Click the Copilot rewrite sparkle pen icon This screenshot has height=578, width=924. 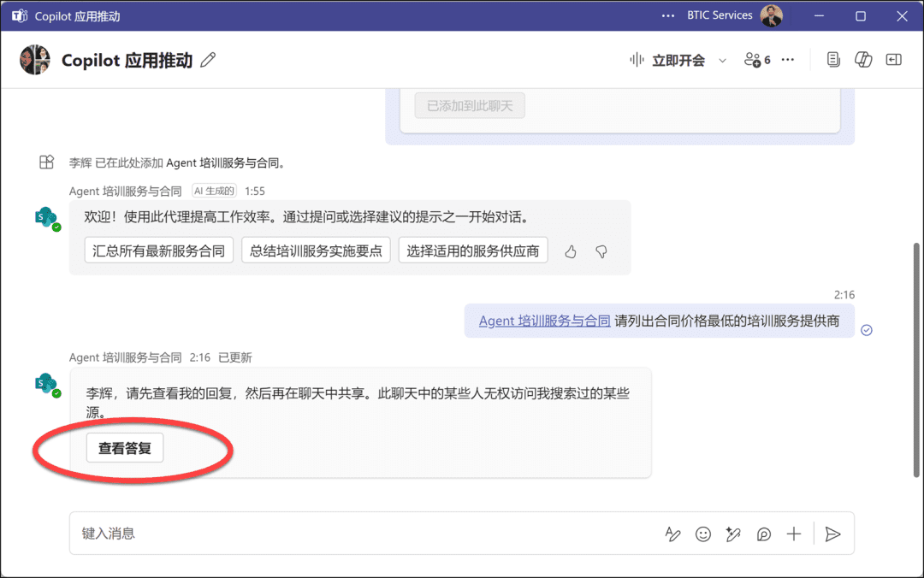click(x=733, y=534)
